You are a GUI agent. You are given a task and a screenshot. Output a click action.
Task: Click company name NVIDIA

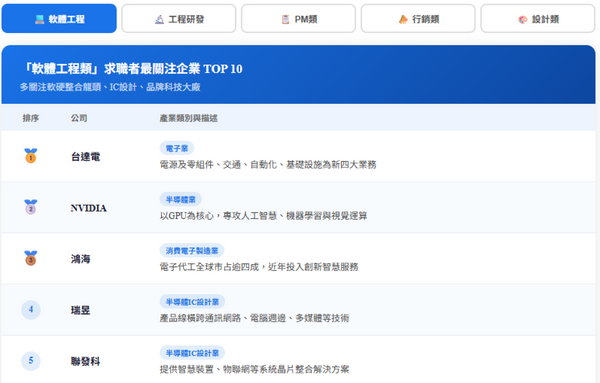[88, 208]
